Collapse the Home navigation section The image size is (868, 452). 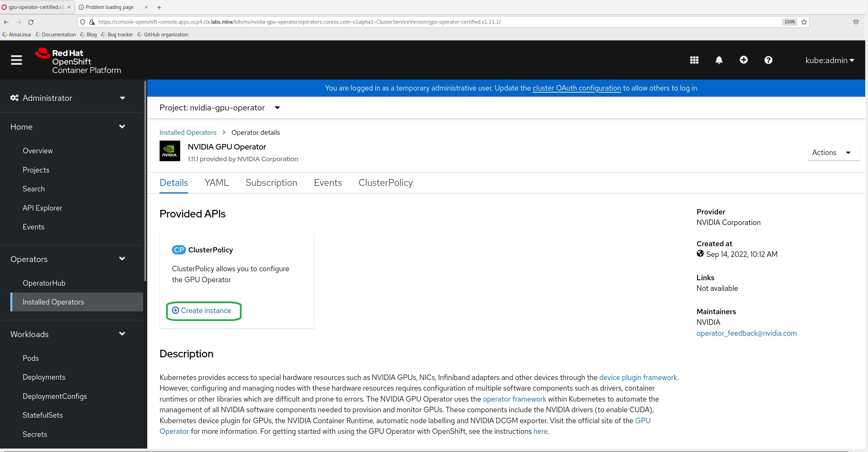coord(68,127)
